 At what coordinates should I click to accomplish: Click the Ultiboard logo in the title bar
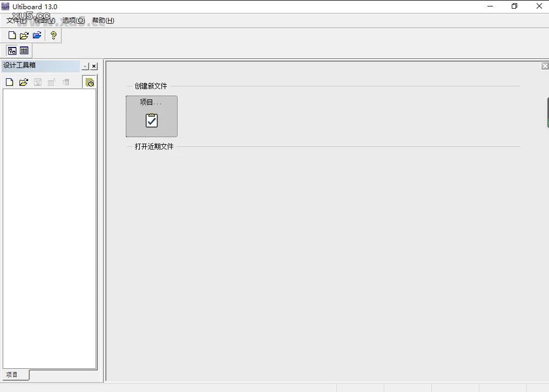point(5,6)
